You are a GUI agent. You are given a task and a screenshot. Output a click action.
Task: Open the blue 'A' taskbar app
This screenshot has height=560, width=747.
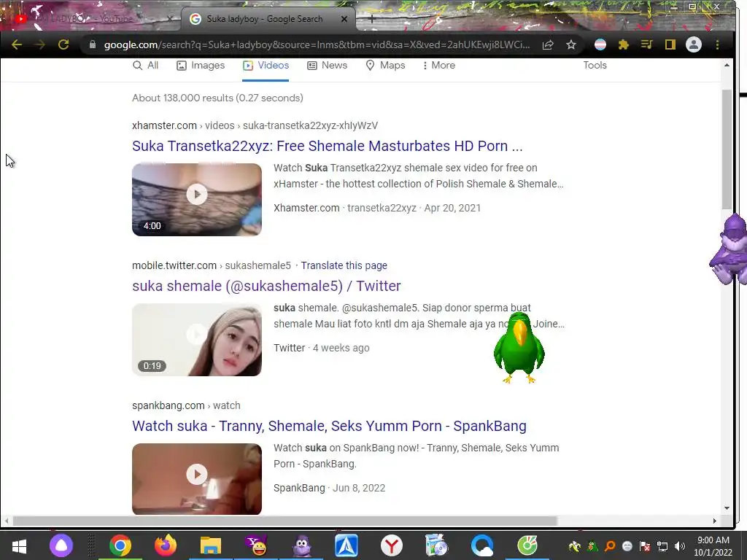point(347,545)
